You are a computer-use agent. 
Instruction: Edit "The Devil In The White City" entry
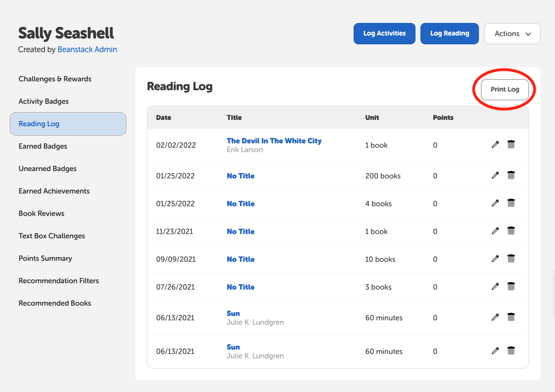pos(495,144)
